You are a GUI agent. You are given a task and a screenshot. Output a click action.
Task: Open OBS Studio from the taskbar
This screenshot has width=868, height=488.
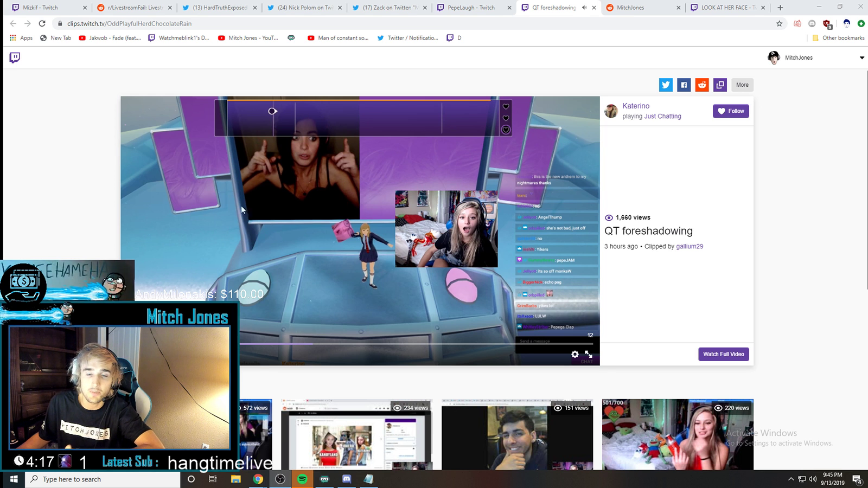[280, 479]
